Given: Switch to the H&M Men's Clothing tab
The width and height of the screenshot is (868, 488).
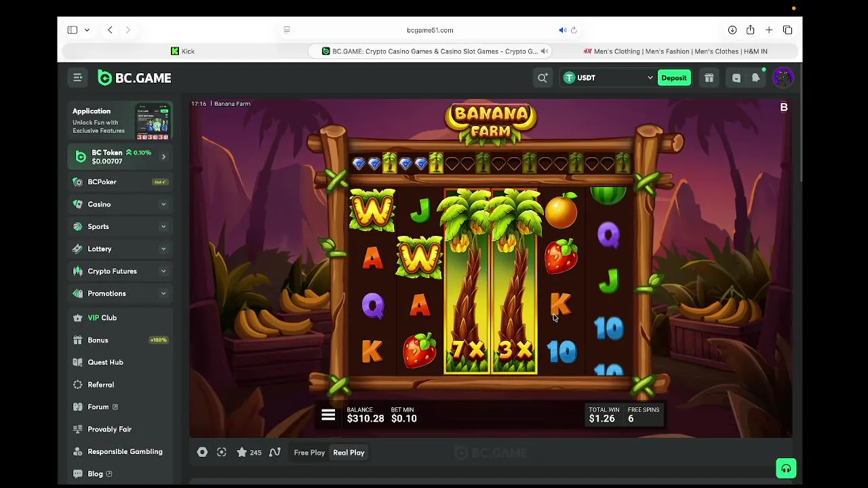Looking at the screenshot, I should pos(675,51).
